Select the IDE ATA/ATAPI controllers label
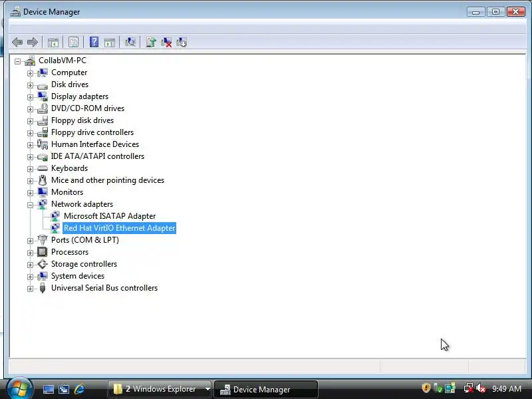The width and height of the screenshot is (532, 399). pos(97,156)
